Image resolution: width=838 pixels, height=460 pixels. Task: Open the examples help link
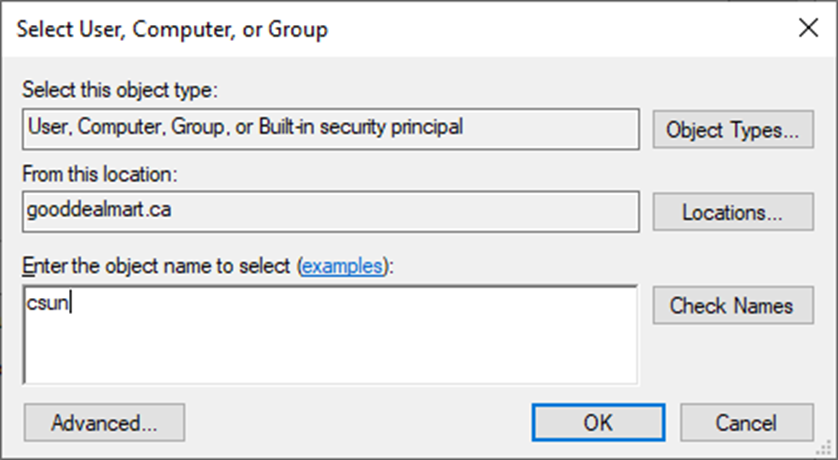coord(342,266)
